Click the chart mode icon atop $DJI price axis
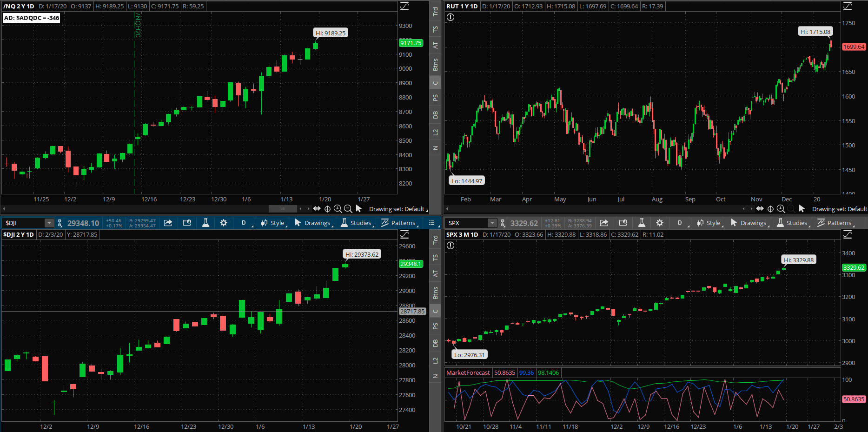Screen dimensions: 868x432 click(x=404, y=234)
